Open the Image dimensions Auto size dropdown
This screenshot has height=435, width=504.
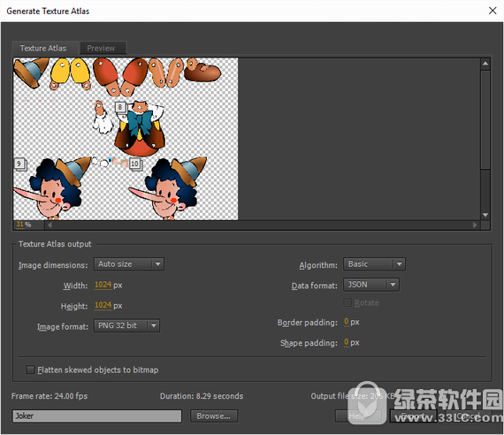pos(129,264)
